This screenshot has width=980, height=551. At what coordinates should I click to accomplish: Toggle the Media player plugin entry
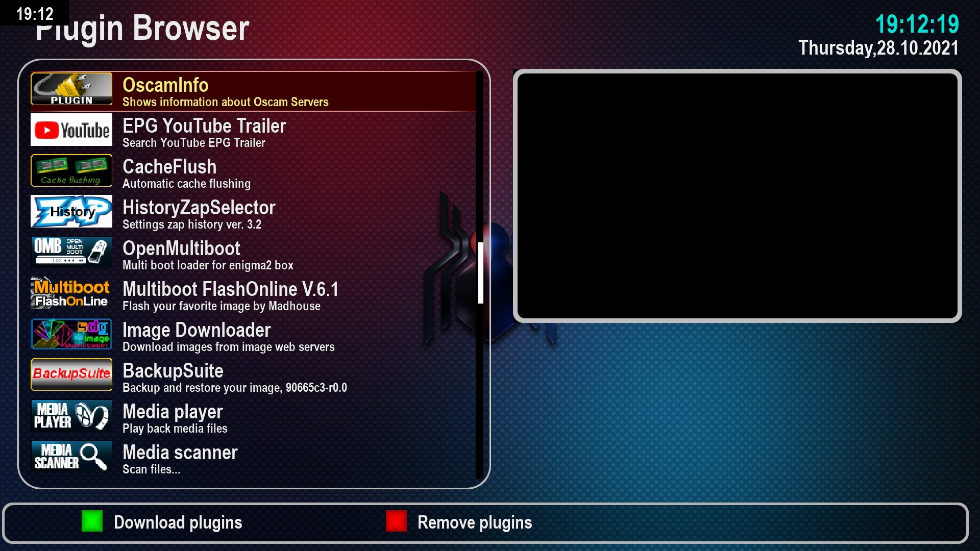click(x=257, y=417)
